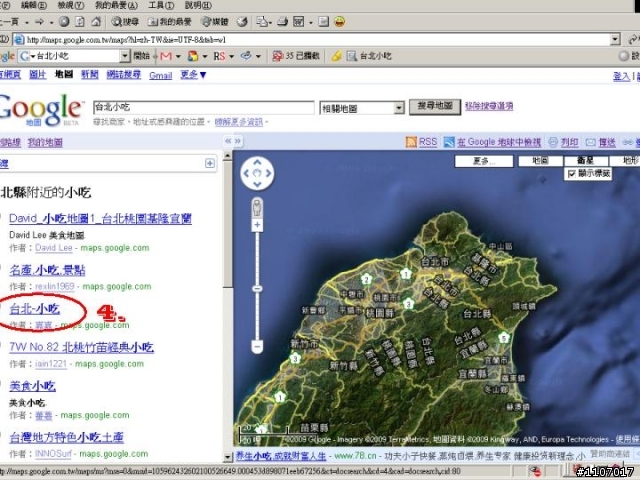Click the map zoom out minus button

[x=257, y=347]
